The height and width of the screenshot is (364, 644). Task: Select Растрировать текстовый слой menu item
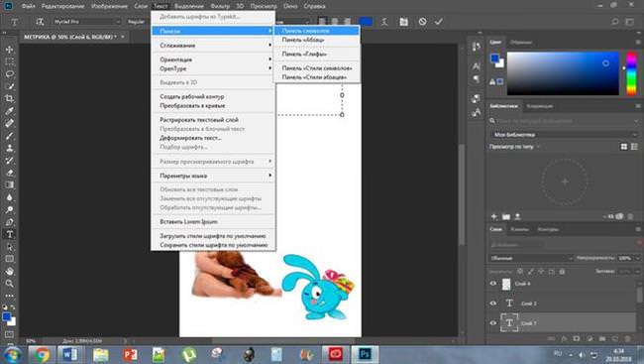point(214,120)
